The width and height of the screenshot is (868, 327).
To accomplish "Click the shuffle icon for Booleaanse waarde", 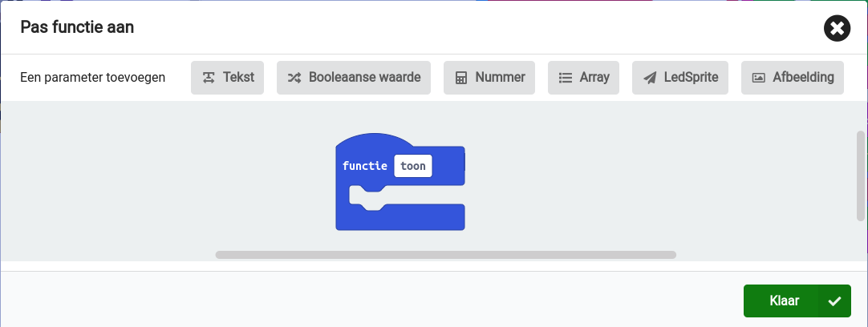I will 294,78.
